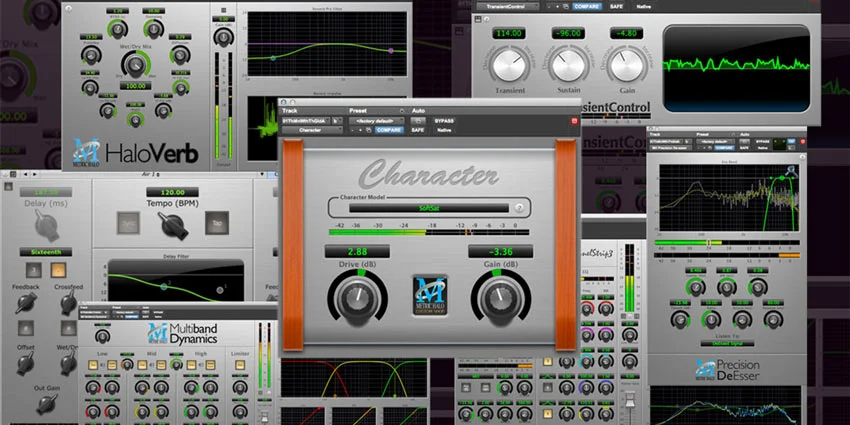Click the Auto label in Character header
This screenshot has height=425, width=850.
pyautogui.click(x=418, y=111)
